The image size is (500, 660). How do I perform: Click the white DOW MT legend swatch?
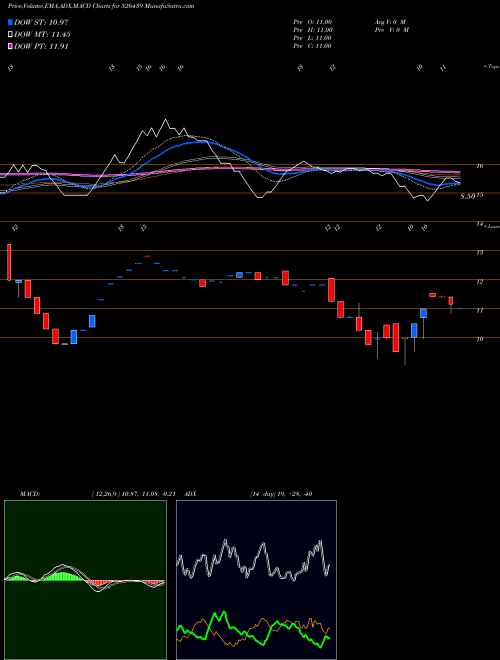click(10, 35)
